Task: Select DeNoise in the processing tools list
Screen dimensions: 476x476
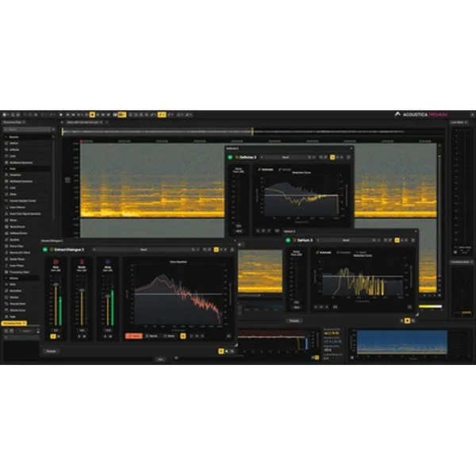Action: pos(14,149)
